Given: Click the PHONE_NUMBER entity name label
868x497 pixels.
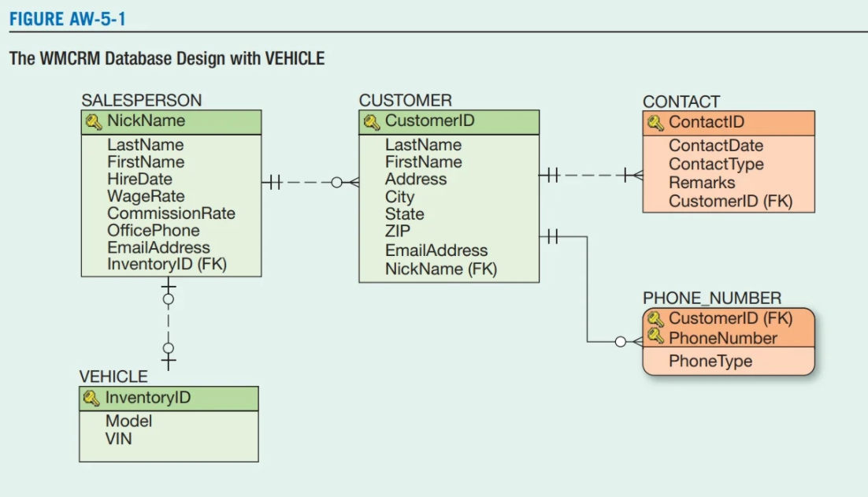Looking at the screenshot, I should click(712, 299).
